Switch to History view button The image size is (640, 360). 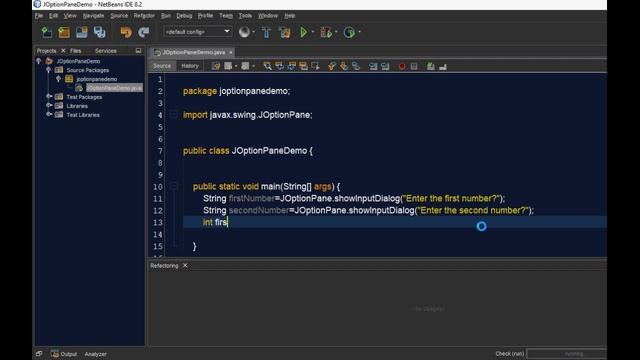tap(190, 66)
